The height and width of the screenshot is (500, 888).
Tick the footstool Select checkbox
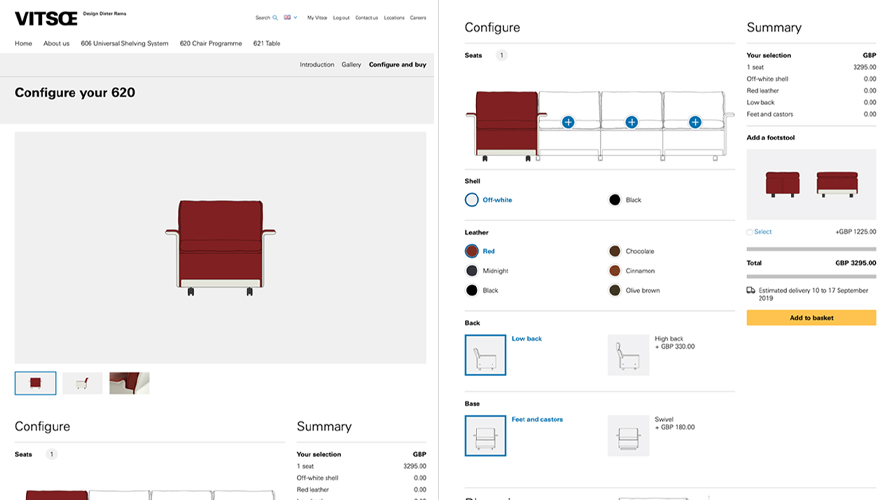(749, 232)
